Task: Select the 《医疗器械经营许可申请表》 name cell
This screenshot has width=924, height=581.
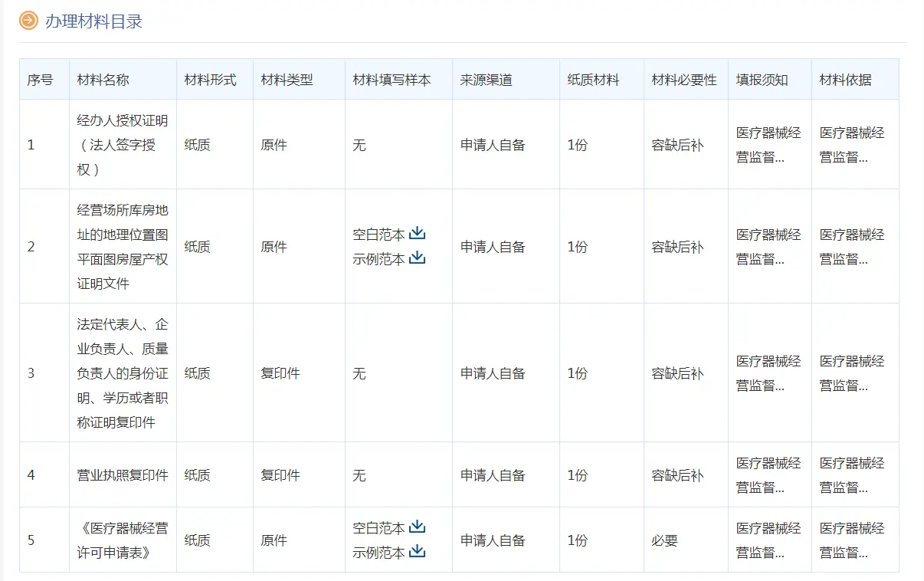Action: tap(123, 540)
